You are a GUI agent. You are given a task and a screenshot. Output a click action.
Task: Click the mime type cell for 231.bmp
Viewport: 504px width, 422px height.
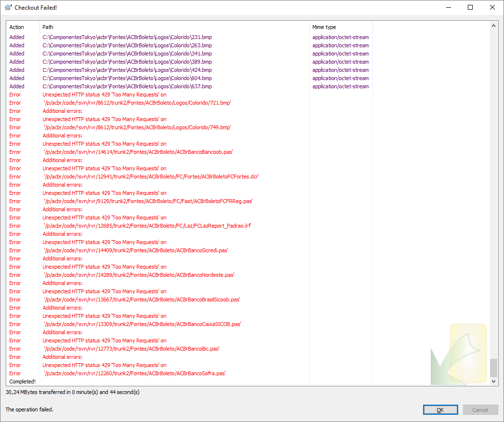(340, 37)
